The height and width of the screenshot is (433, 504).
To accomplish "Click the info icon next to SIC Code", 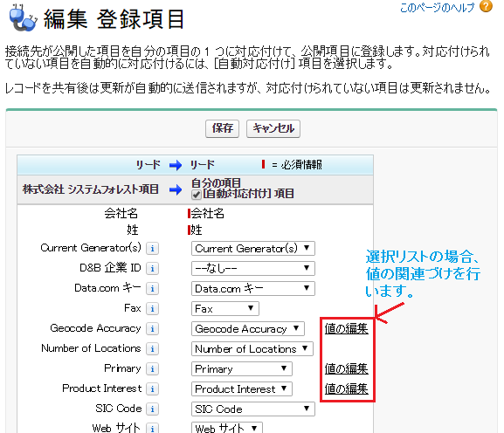I will 152,409.
